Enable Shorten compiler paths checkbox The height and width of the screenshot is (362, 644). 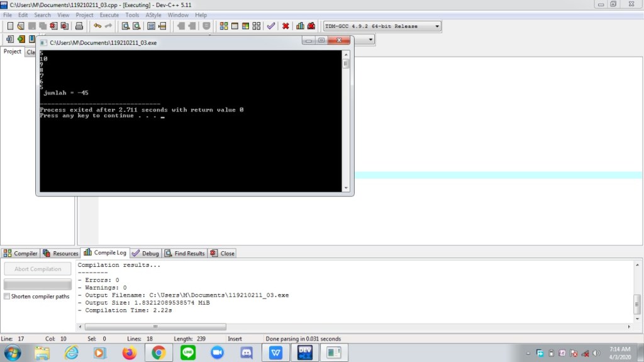point(7,297)
